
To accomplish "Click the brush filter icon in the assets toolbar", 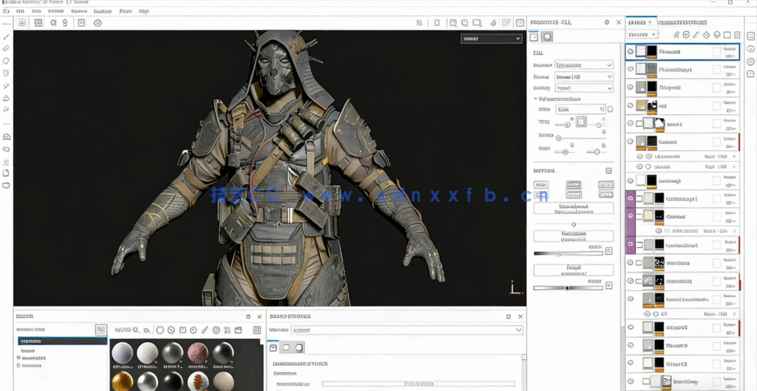I will pos(204,330).
